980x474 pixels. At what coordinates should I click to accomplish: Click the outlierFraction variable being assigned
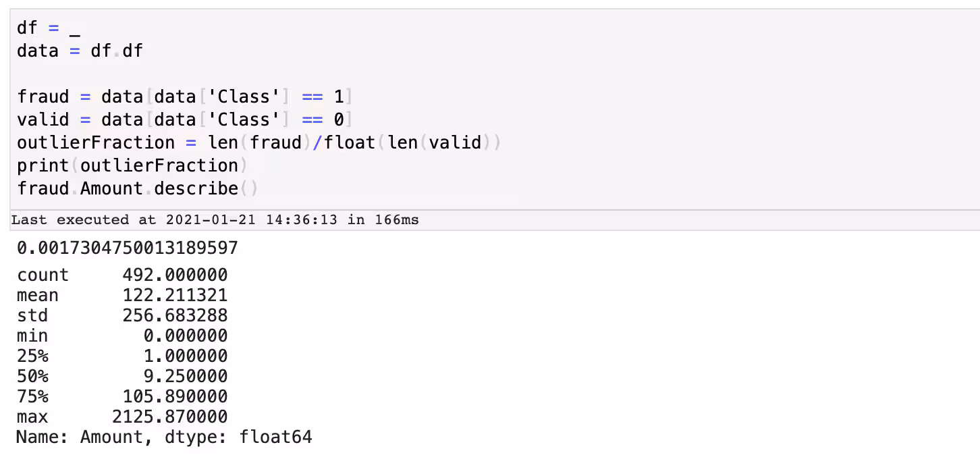point(96,142)
